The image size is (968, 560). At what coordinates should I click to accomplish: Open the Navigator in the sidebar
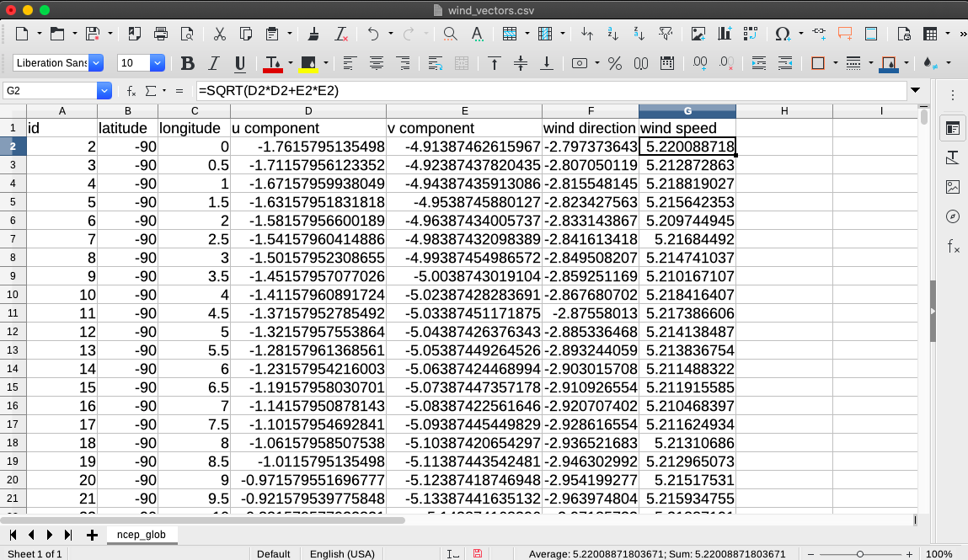click(x=953, y=216)
